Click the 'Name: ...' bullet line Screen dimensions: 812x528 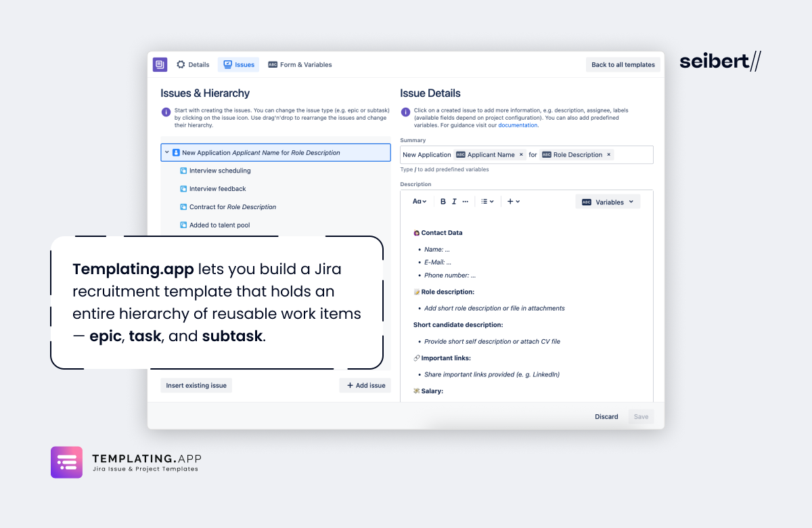[x=437, y=250]
